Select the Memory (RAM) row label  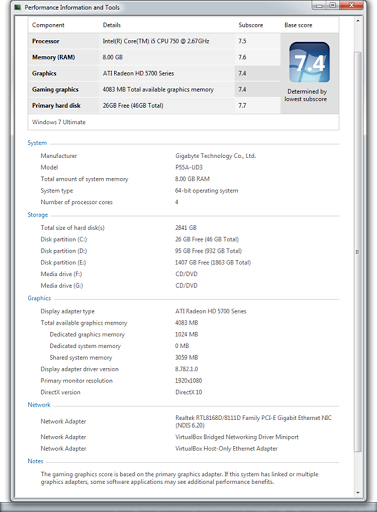click(x=54, y=57)
